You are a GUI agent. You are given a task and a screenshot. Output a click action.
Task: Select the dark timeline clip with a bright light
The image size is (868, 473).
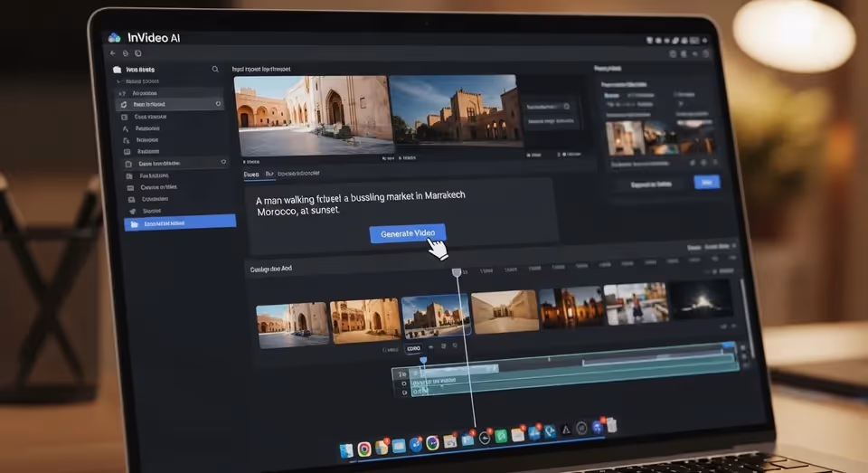(701, 299)
